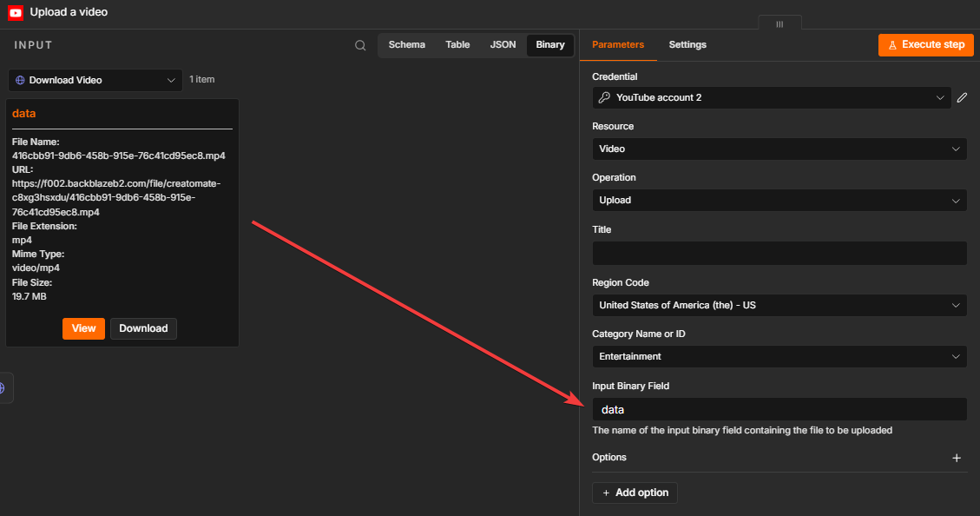Screen dimensions: 980x516
Task: Open the Settings tab
Action: click(687, 45)
